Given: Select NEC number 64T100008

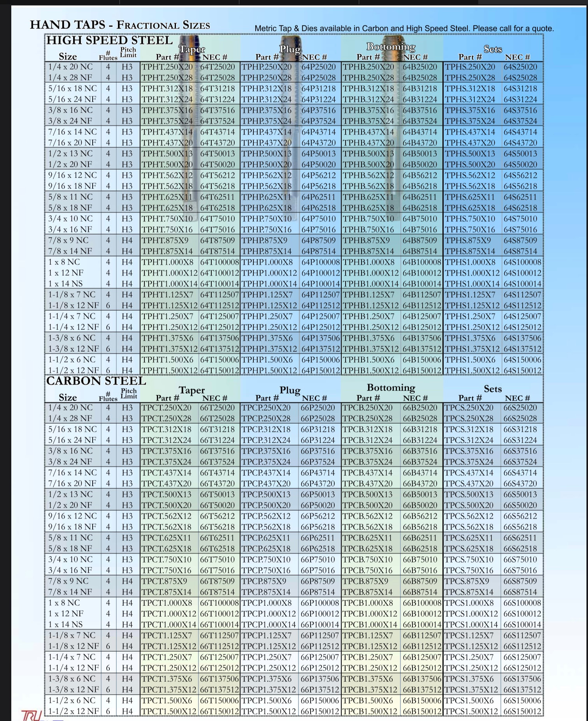Looking at the screenshot, I should pos(220,262).
